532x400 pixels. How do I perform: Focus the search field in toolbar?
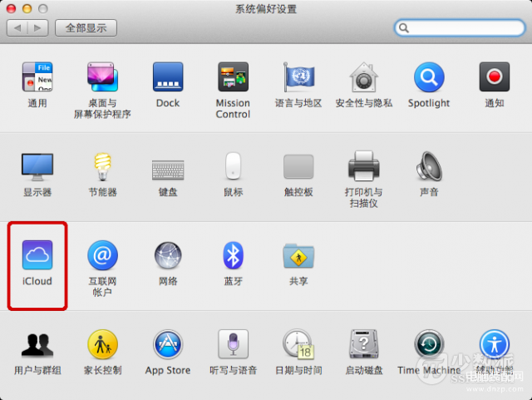click(x=461, y=27)
